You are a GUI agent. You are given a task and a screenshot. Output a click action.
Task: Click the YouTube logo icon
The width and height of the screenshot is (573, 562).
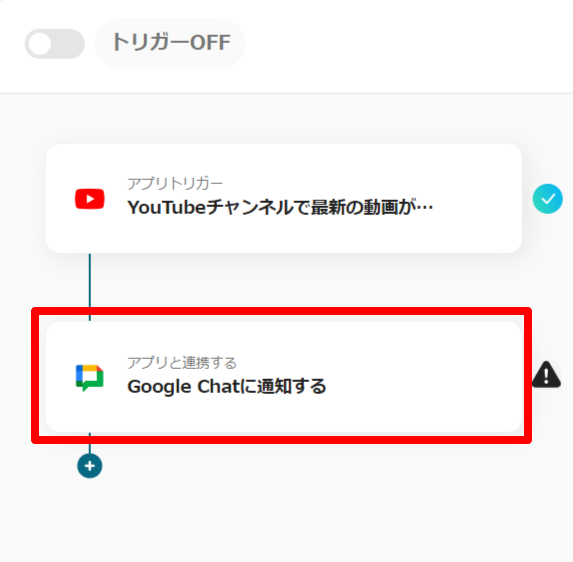tap(90, 199)
